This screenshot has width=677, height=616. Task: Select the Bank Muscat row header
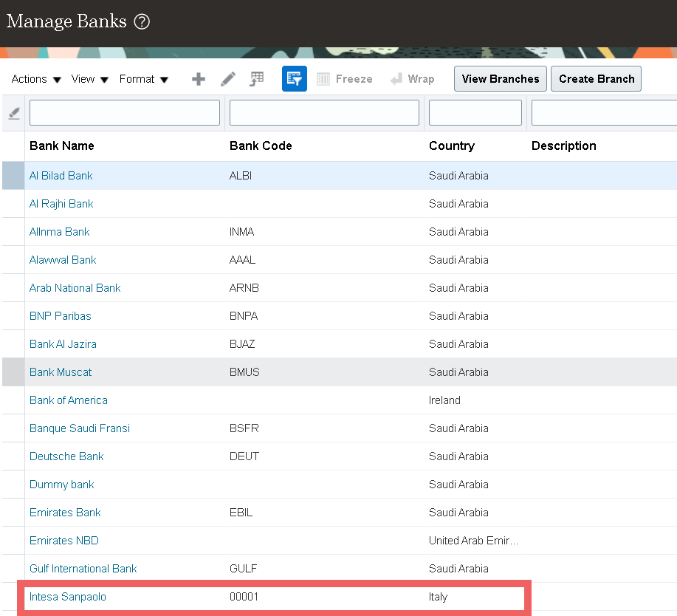pyautogui.click(x=13, y=372)
